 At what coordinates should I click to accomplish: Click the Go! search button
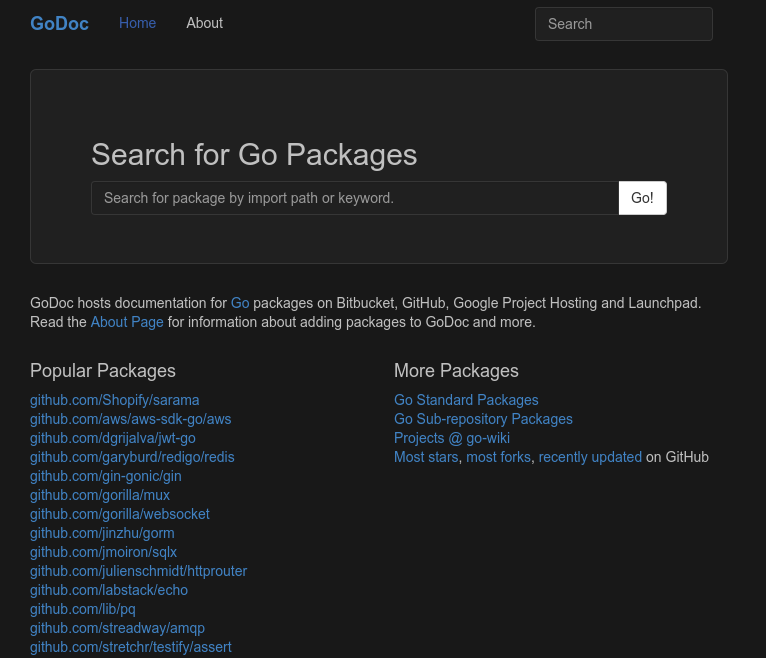[x=642, y=198]
